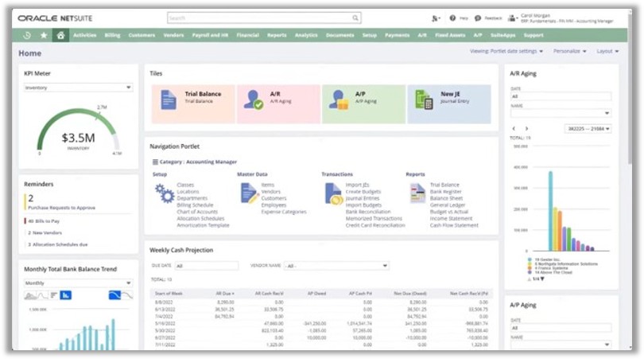Screen dimensions: 644x359
Task: Expand the Personalize dropdown
Action: (569, 52)
